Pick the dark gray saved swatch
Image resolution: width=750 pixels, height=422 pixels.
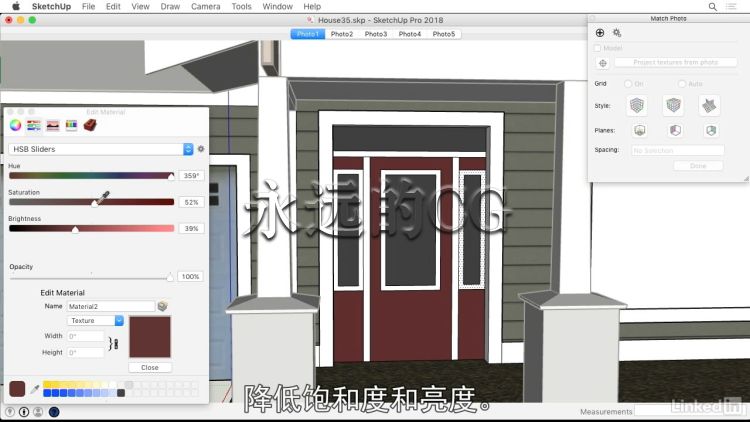click(121, 393)
